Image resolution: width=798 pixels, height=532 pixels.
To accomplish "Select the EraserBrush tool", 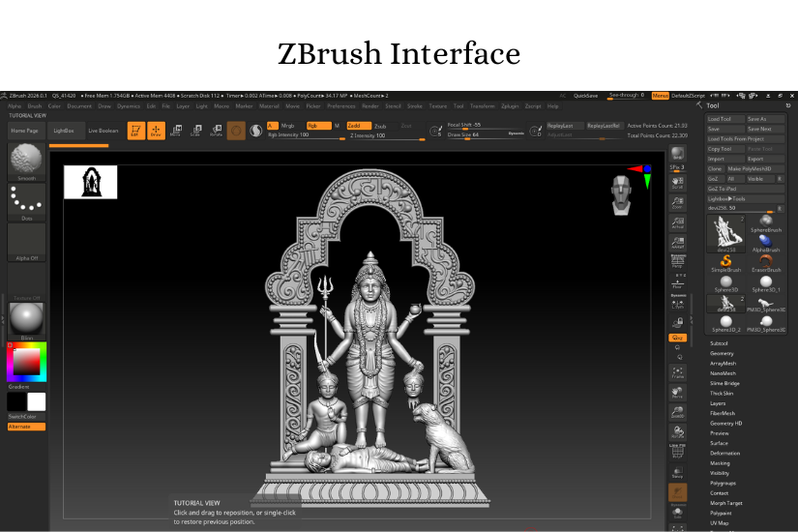I will pyautogui.click(x=766, y=264).
